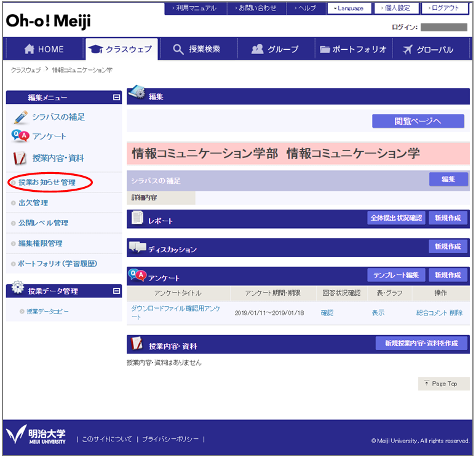Click the folder icon on ポートフォリオ
476x458 pixels.
[x=325, y=49]
